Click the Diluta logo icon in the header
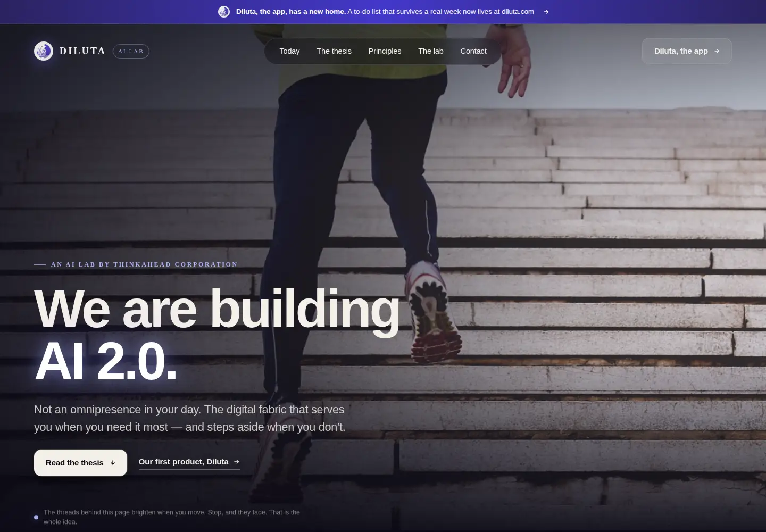Image resolution: width=766 pixels, height=532 pixels. click(x=44, y=51)
